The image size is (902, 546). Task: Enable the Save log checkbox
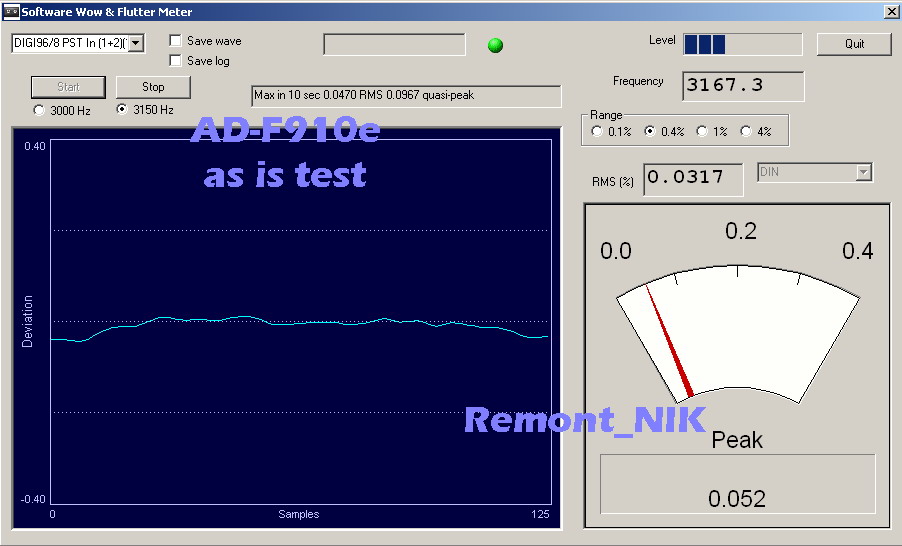click(x=176, y=61)
